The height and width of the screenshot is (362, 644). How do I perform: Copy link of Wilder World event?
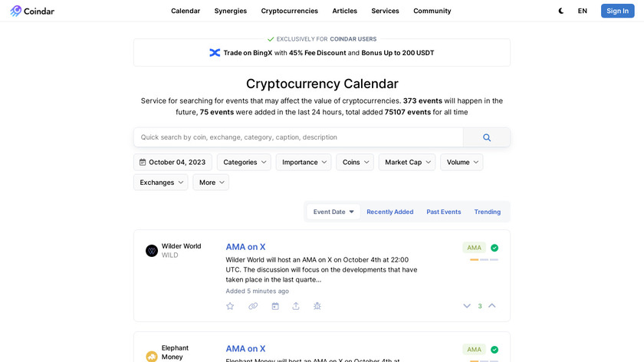253,306
